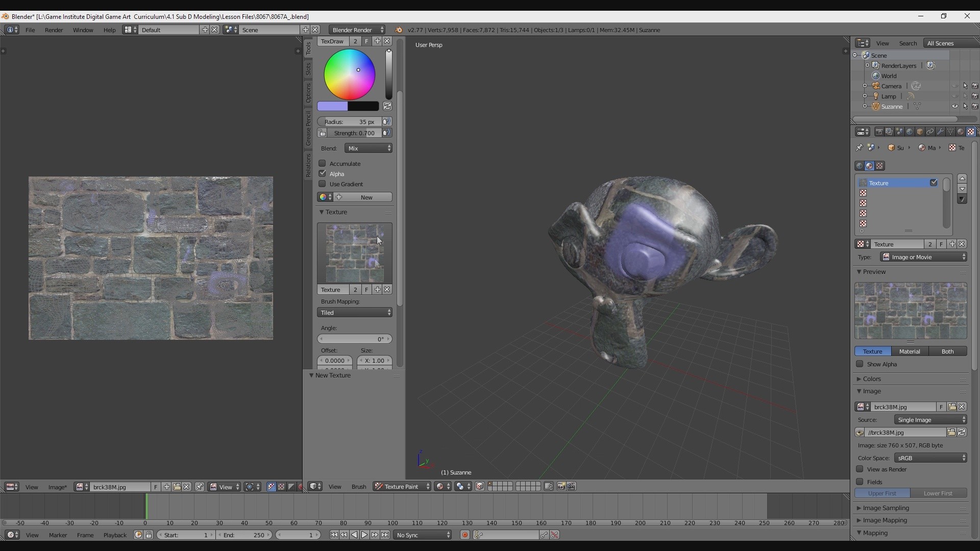Image resolution: width=980 pixels, height=551 pixels.
Task: Move texture slot down arrow
Action: tap(962, 189)
